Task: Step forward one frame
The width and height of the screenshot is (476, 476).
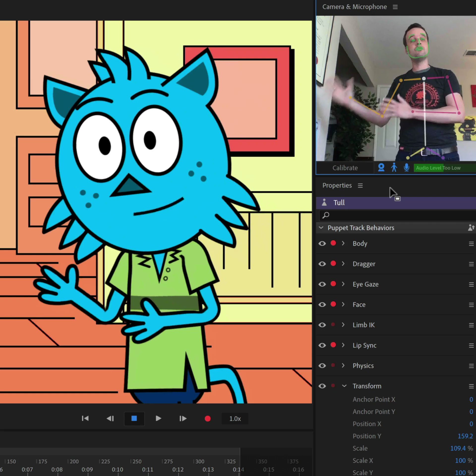Action: click(183, 418)
